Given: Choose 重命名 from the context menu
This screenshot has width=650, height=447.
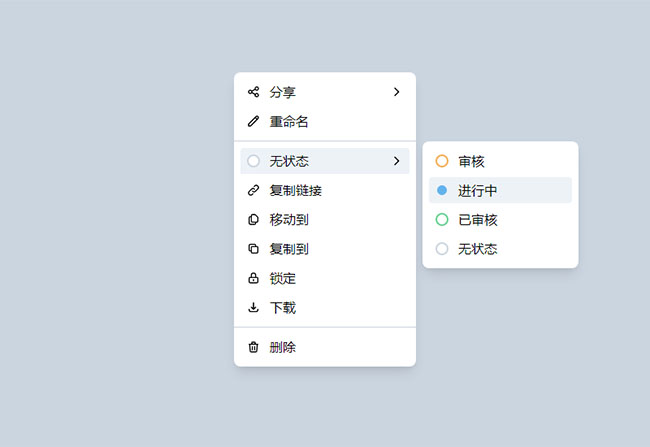Looking at the screenshot, I should coord(289,122).
